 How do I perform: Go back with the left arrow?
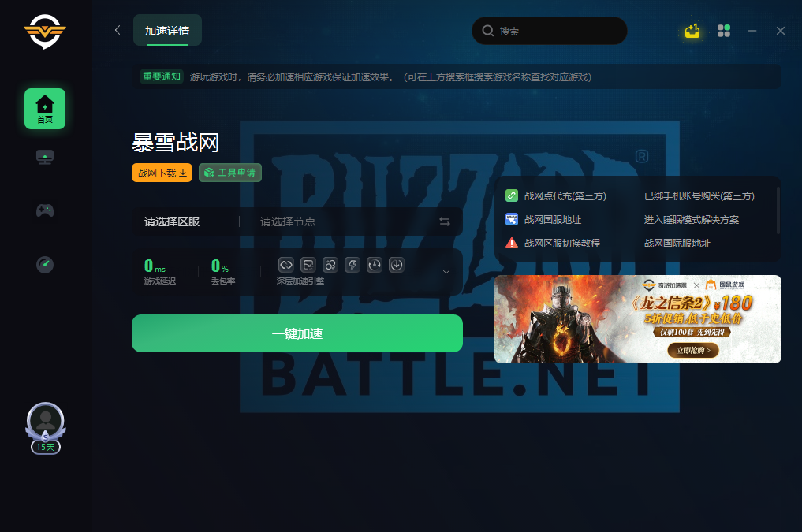(118, 30)
